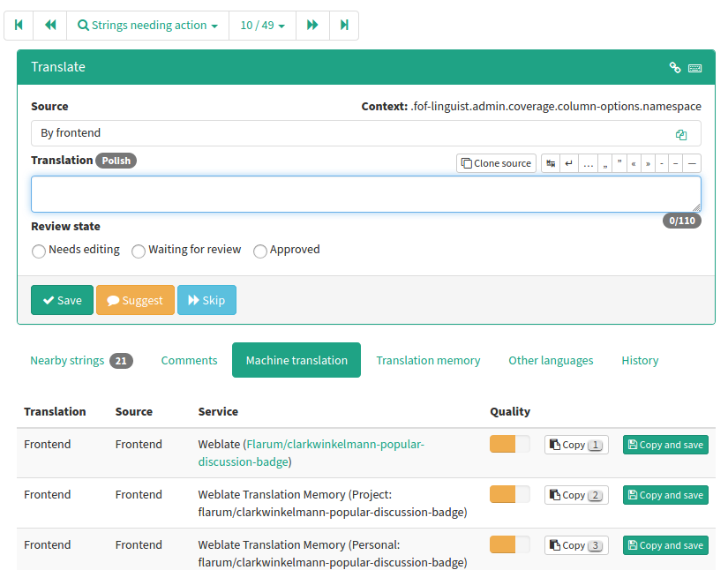Go to the next string
This screenshot has height=570, width=728.
click(x=312, y=25)
